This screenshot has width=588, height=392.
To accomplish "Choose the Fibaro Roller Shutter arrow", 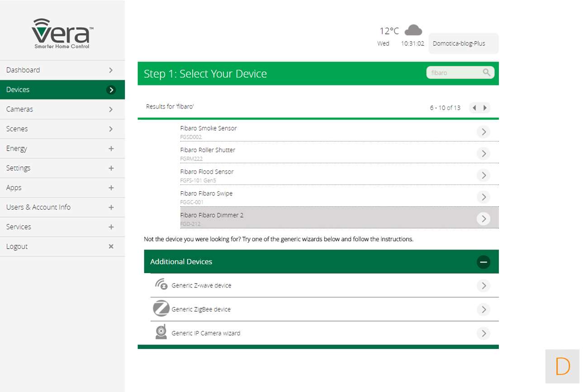I will click(x=483, y=154).
